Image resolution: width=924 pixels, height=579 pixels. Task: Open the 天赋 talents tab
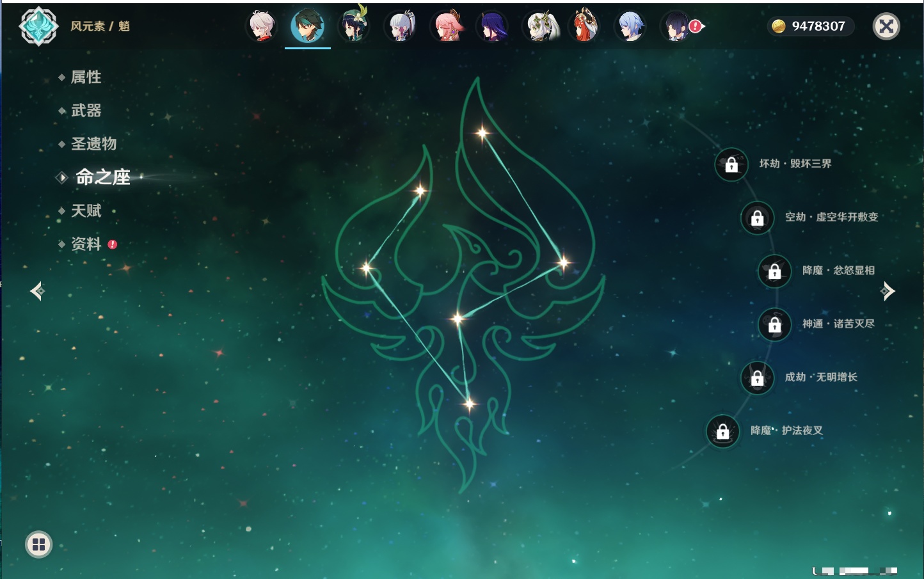click(86, 210)
